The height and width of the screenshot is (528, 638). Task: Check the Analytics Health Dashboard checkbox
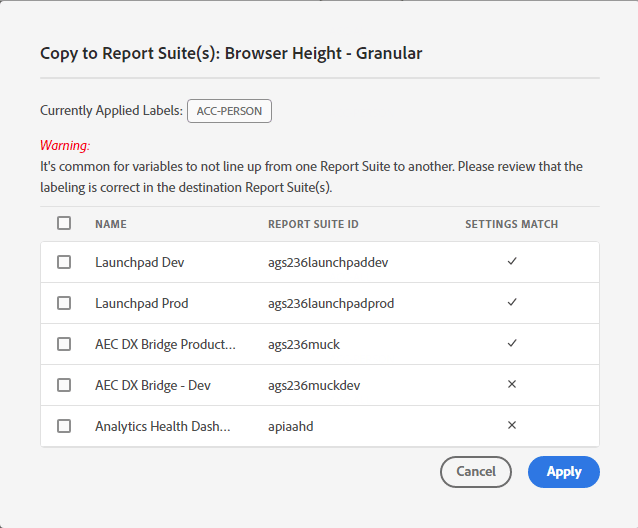[64, 426]
